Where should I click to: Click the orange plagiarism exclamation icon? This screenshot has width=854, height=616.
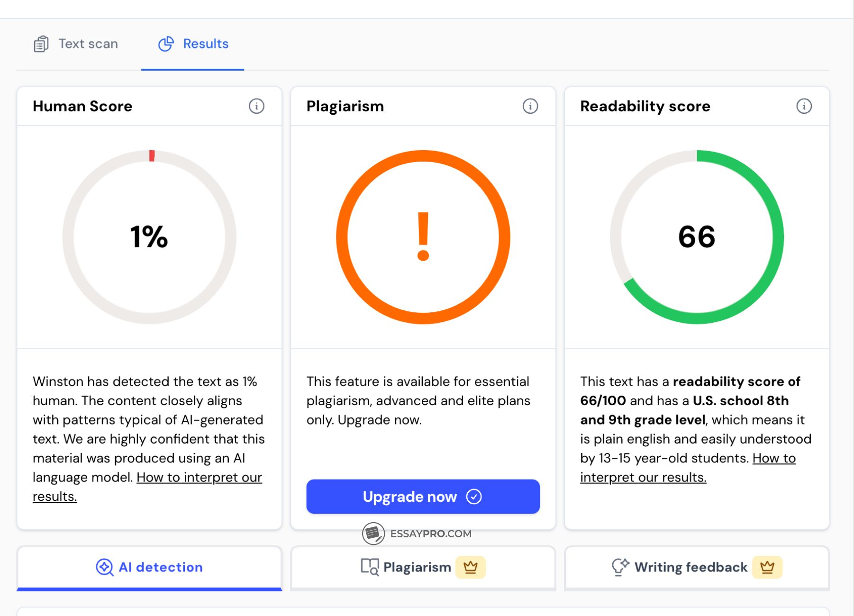coord(423,237)
